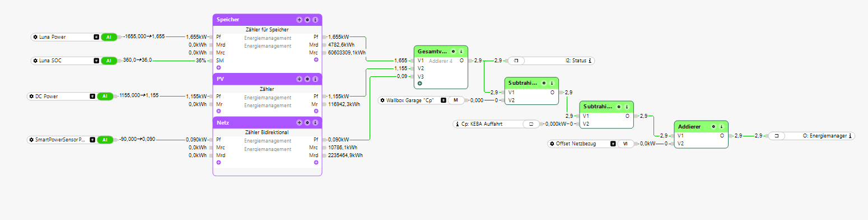Open gear settings of Addierer block

tap(713, 126)
